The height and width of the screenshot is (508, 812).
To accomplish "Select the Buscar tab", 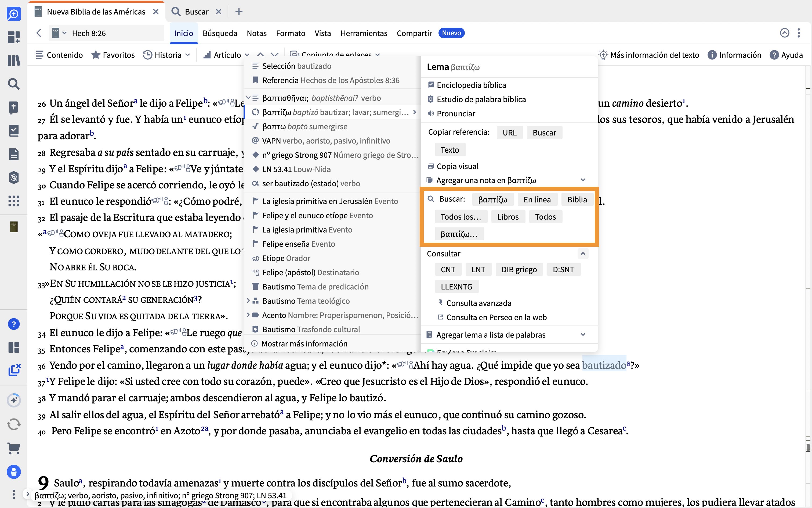I will [196, 12].
